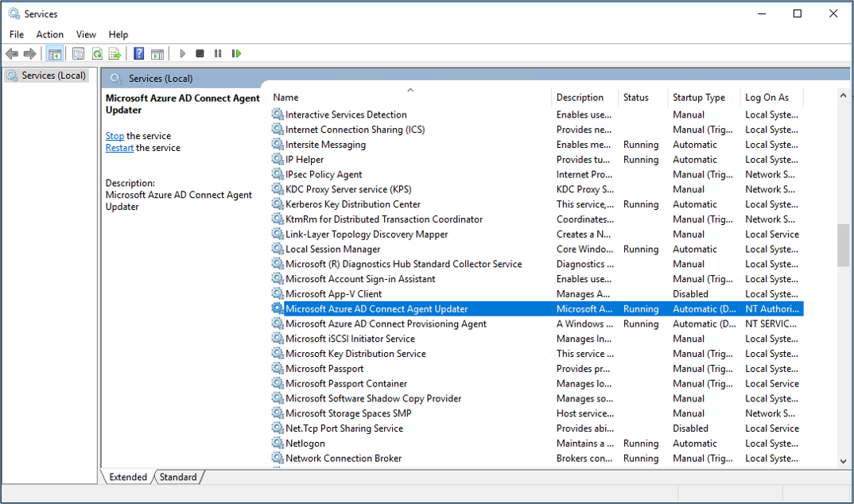
Task: Select the Extended tab
Action: click(x=127, y=477)
